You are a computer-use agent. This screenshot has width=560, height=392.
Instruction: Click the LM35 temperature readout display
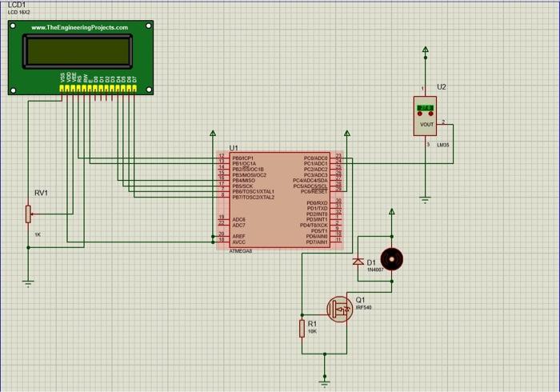(x=426, y=108)
